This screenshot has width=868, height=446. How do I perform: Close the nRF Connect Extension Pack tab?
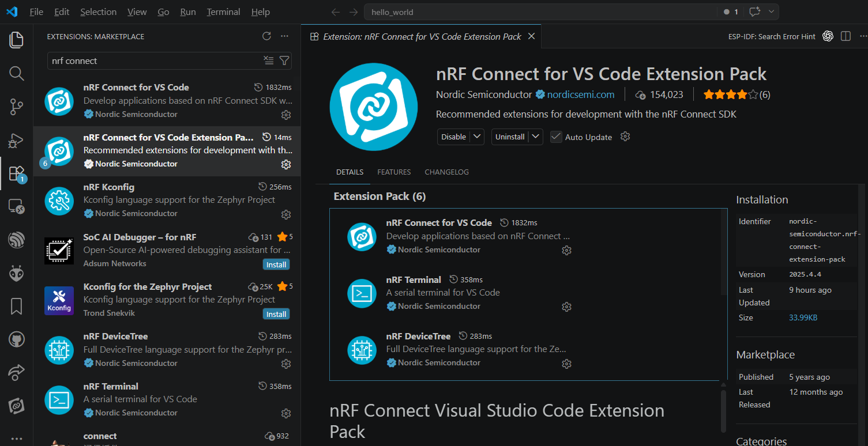tap(532, 36)
